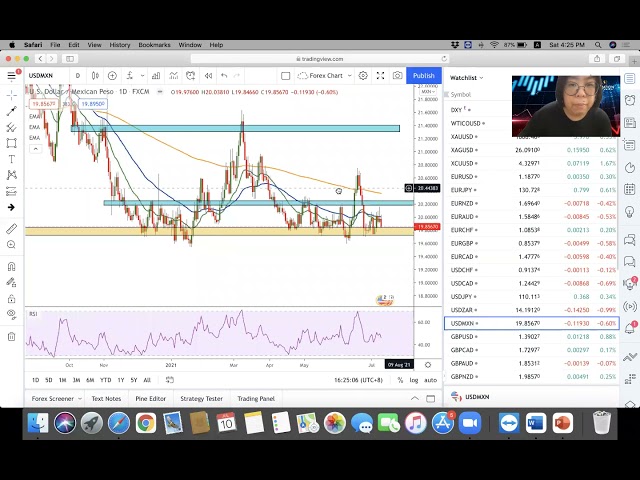Viewport: 640px width, 480px height.
Task: Select EURUSD row in the watchlist
Action: [530, 176]
